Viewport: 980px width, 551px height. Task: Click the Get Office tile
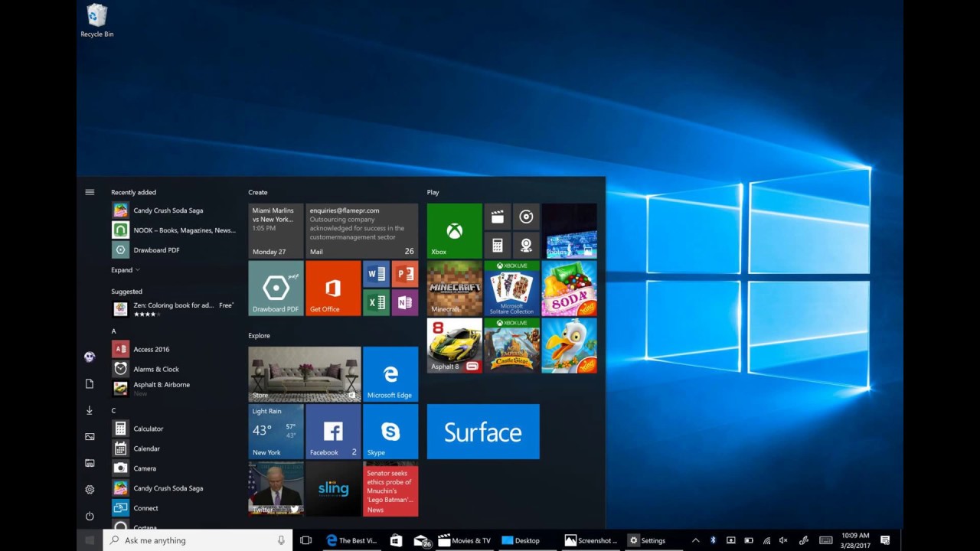[x=333, y=289]
